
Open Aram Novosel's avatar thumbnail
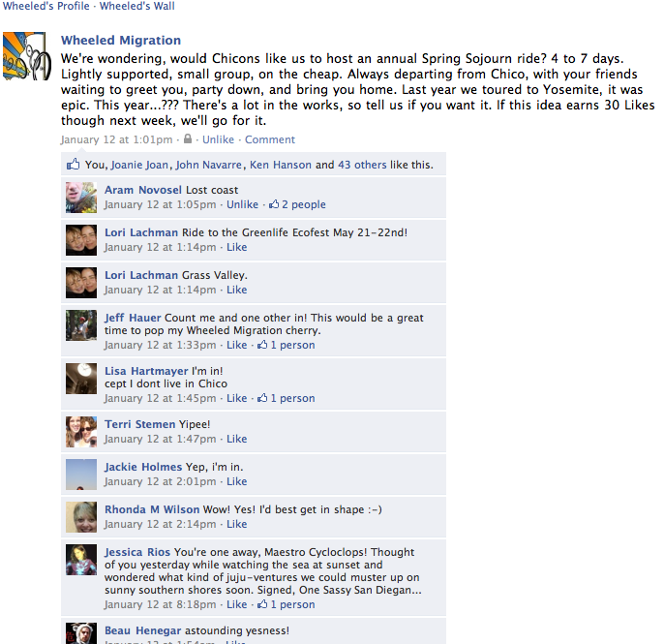(x=81, y=198)
